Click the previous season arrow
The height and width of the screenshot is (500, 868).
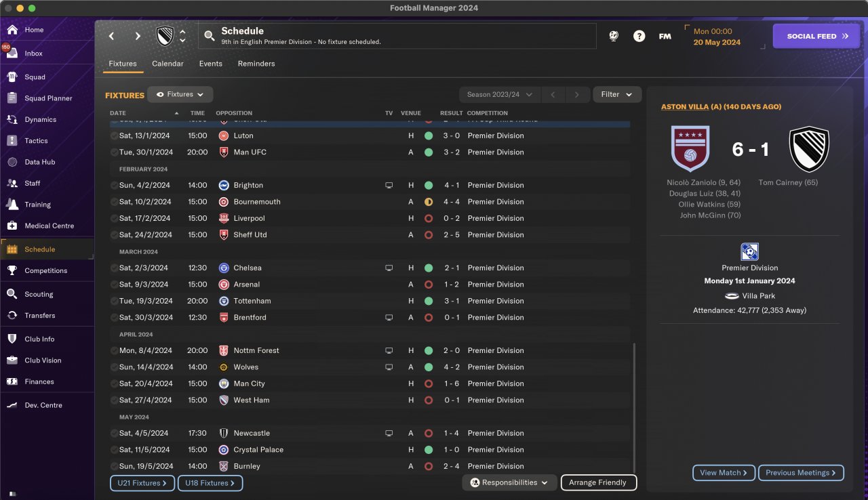pos(553,95)
